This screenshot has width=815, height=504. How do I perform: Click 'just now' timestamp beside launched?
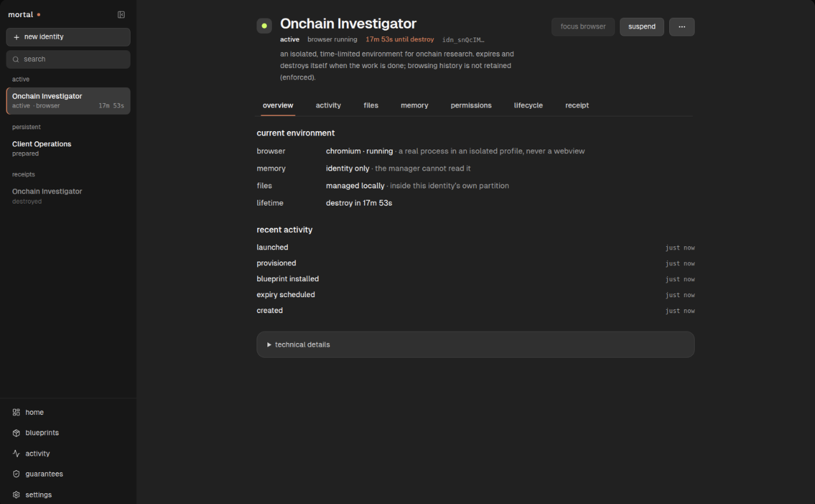(x=680, y=248)
